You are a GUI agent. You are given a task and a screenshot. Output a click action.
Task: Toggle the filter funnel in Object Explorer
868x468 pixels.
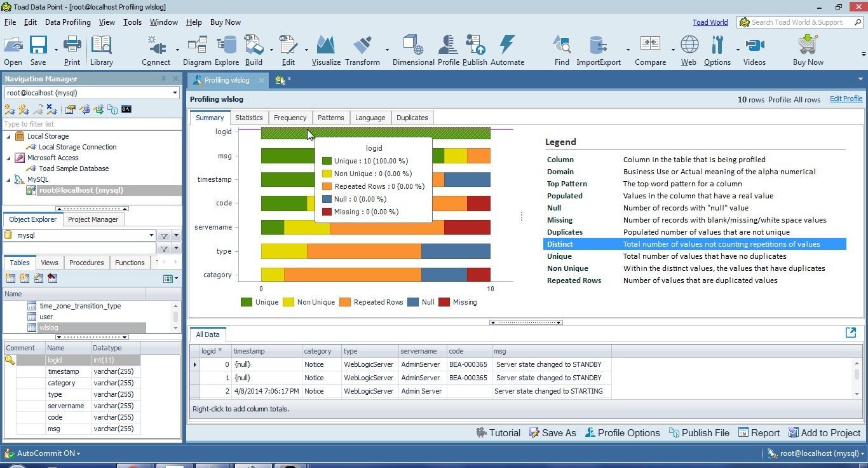tap(163, 235)
